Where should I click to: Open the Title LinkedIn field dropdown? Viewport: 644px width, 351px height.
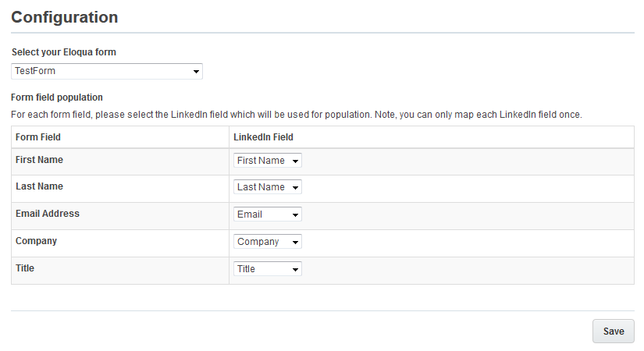tap(267, 269)
